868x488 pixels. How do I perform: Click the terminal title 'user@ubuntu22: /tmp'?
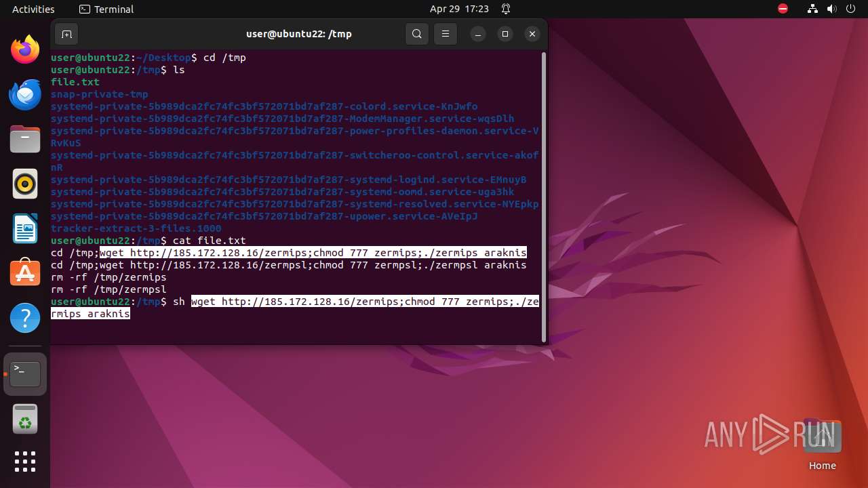298,34
